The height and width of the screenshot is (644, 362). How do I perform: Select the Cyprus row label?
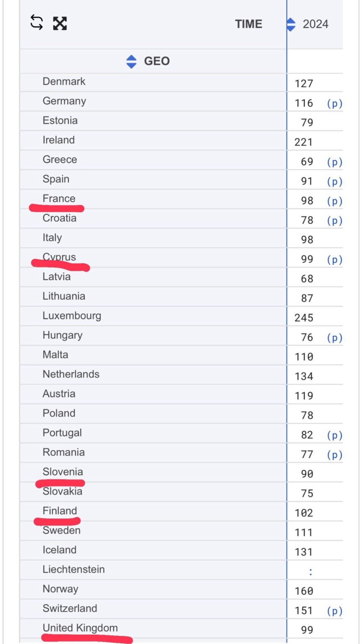59,257
